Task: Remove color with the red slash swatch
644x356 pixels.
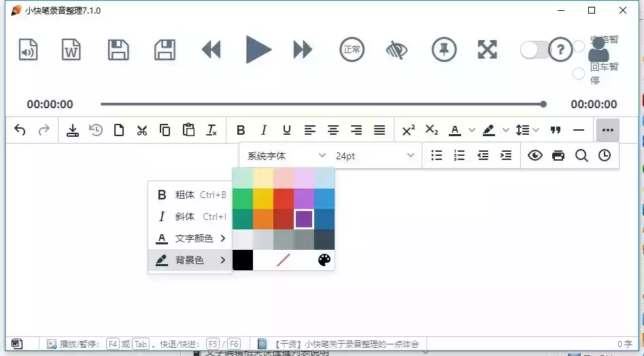Action: click(284, 260)
